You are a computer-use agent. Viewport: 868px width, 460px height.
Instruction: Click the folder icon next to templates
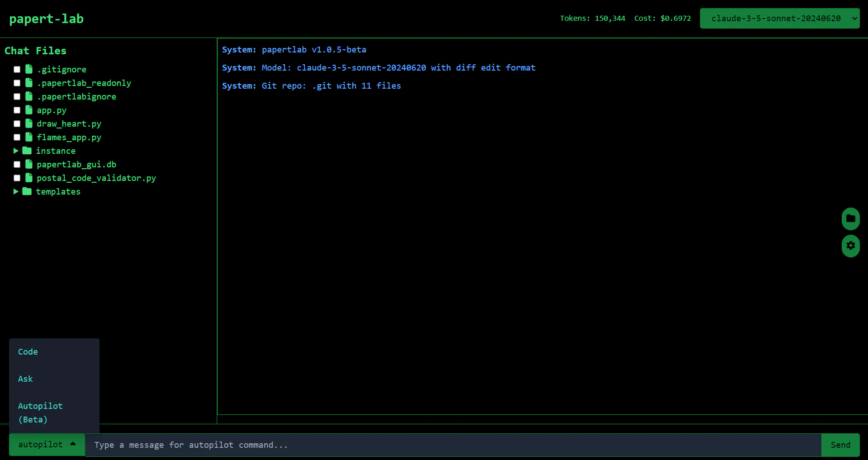(x=27, y=191)
